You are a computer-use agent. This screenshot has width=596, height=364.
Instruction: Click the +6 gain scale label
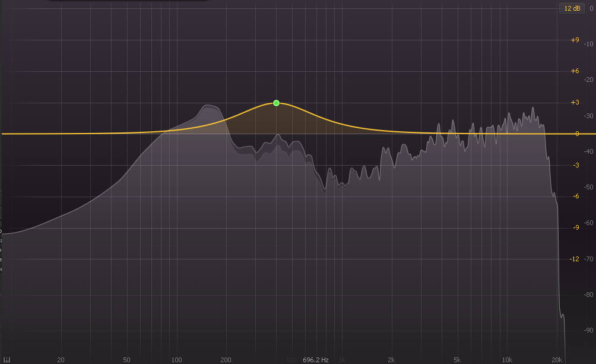(x=575, y=71)
